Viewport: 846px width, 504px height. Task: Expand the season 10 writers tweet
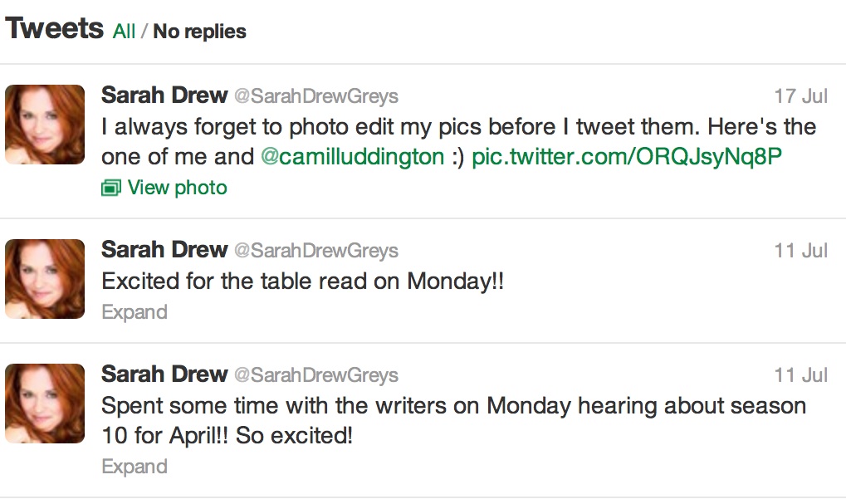click(134, 467)
